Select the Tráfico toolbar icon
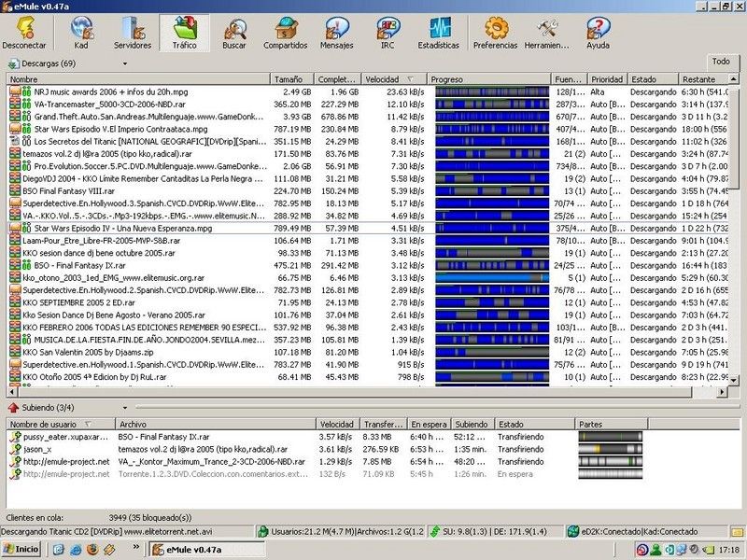Screen dimensions: 747x560 pyautogui.click(x=184, y=33)
